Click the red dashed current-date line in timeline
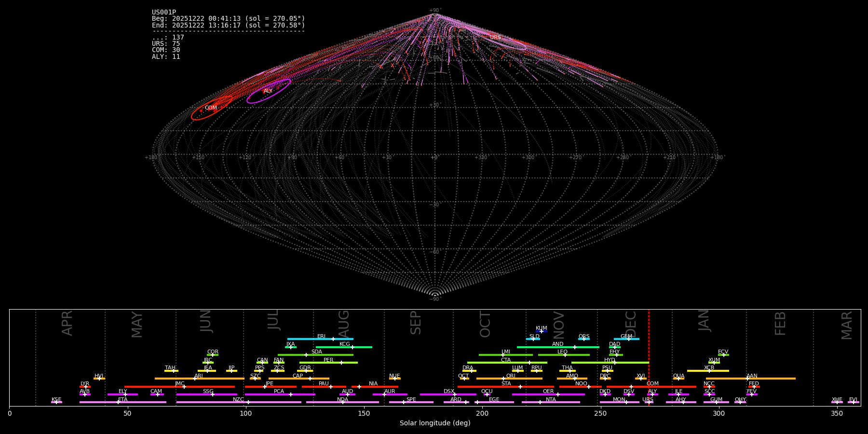Screen dimensions: 868x434 tap(649, 357)
